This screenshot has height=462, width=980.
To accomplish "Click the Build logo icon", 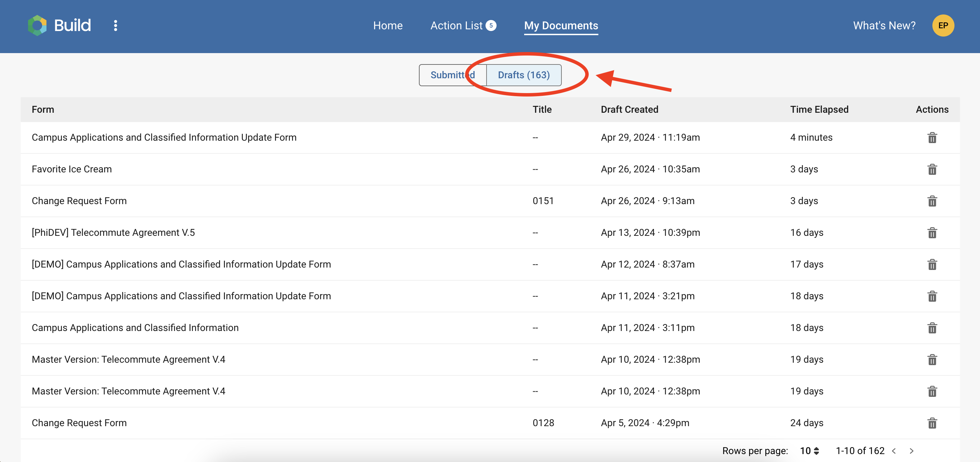I will point(37,26).
